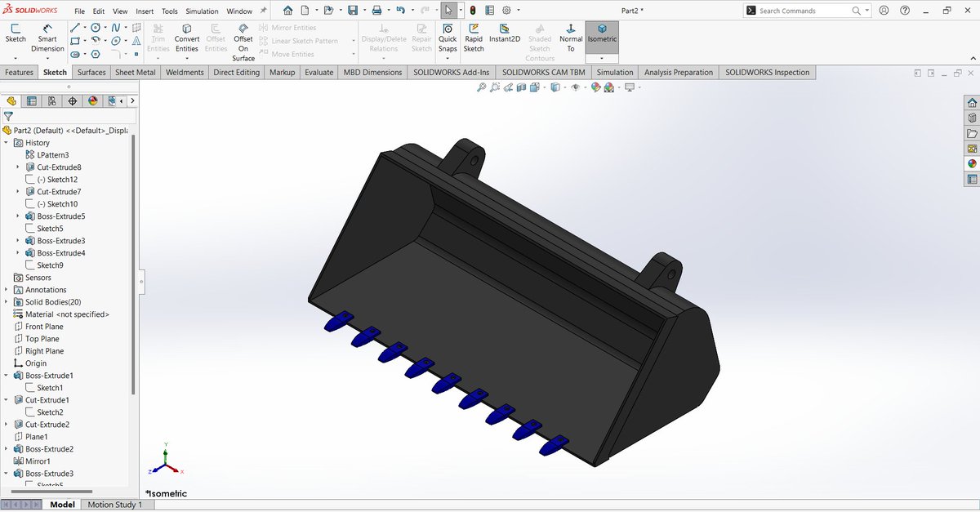Click the Rebuild traffic light icon
The image size is (980, 512).
tap(473, 11)
